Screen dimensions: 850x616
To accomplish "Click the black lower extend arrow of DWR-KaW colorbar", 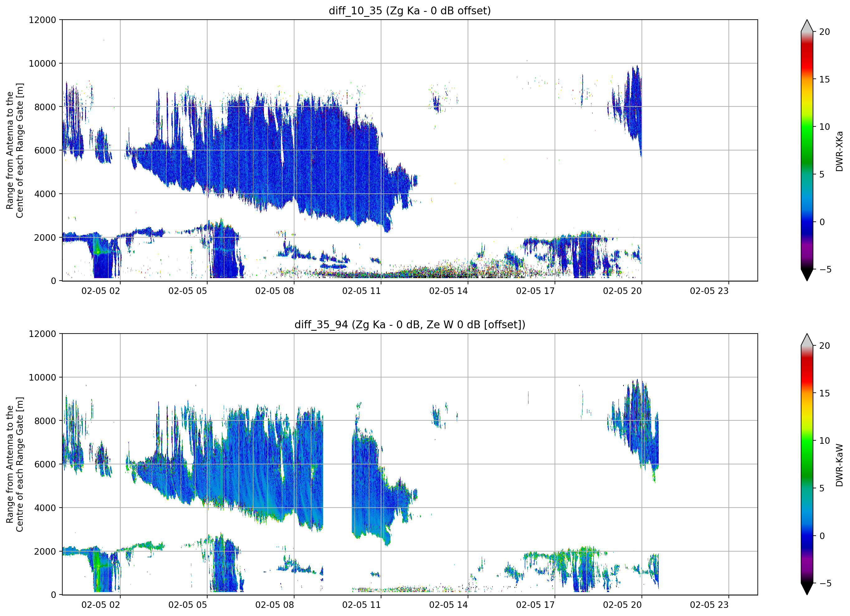I will 807,589.
